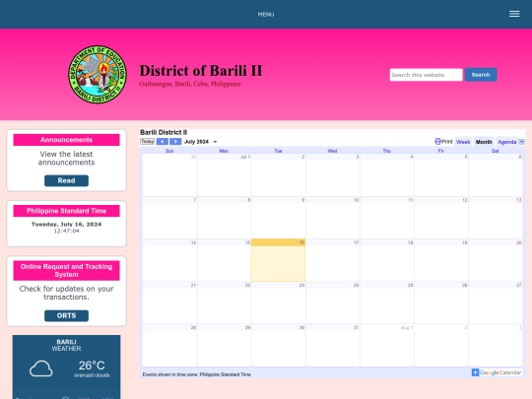The image size is (532, 399).
Task: Open the July 2024 date dropdown
Action: pos(200,142)
